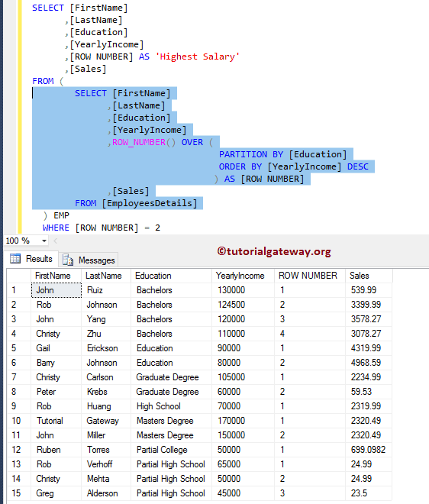Click the sales value 4968.59
Viewport: 429px width, 504px height.
(369, 363)
